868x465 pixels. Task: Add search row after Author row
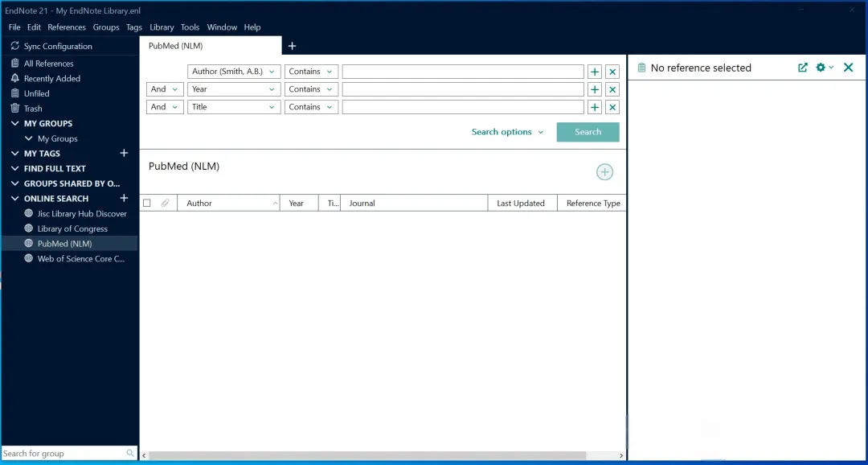coord(595,72)
